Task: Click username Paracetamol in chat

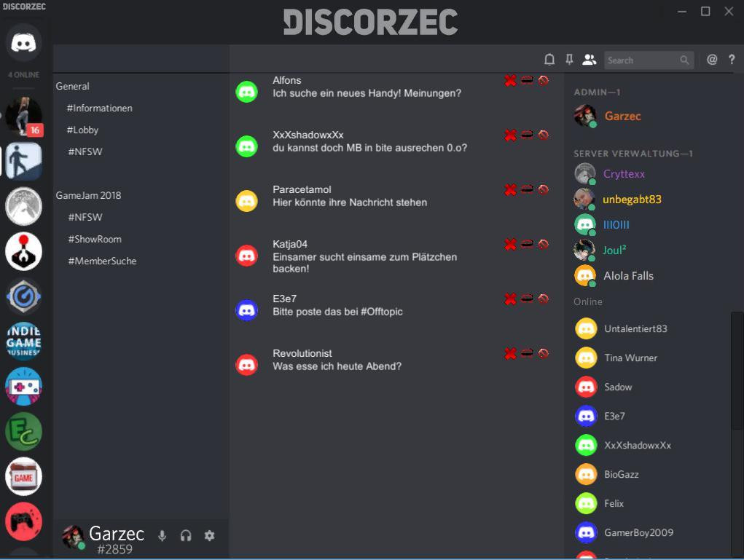Action: click(302, 189)
